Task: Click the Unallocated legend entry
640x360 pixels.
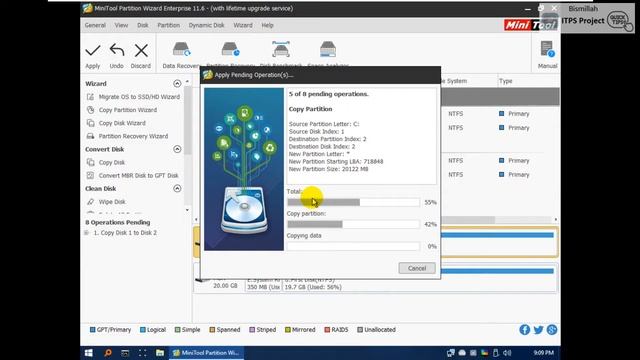Action: coord(376,330)
